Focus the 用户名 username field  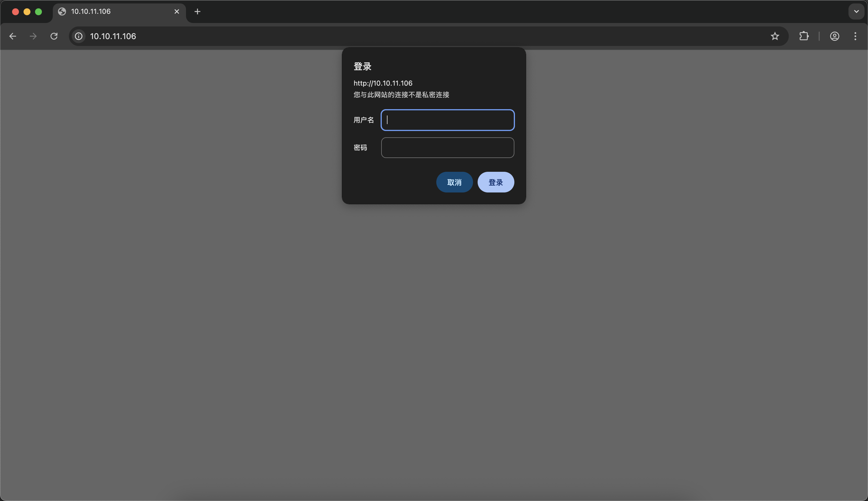pyautogui.click(x=447, y=120)
